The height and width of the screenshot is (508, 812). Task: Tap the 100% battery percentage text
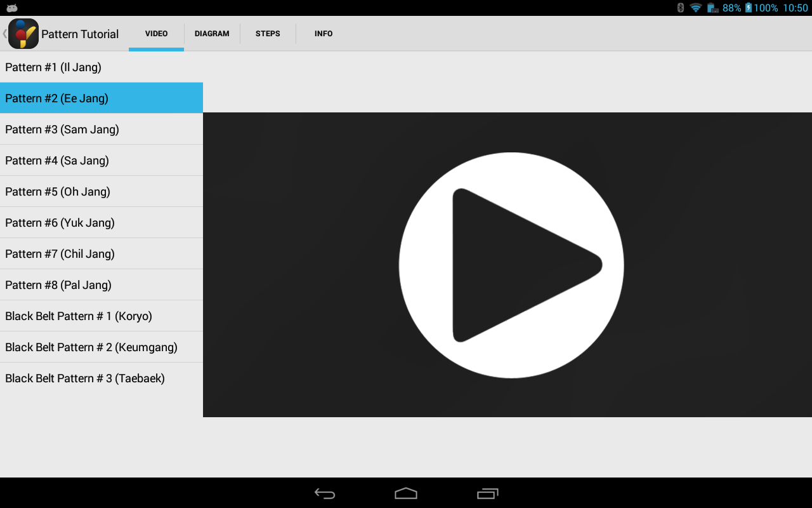point(766,8)
